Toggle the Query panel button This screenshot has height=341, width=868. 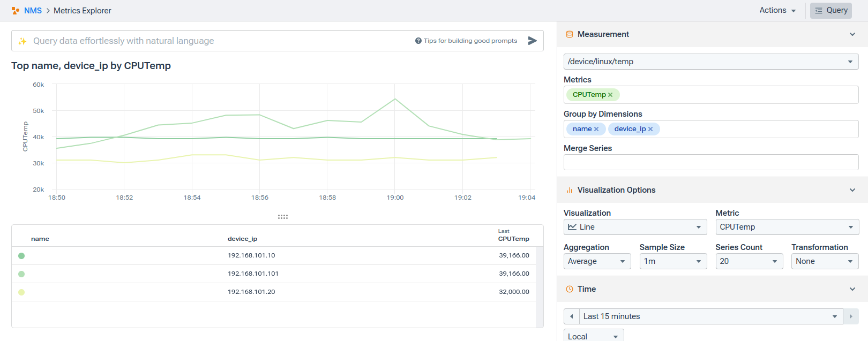tap(831, 10)
